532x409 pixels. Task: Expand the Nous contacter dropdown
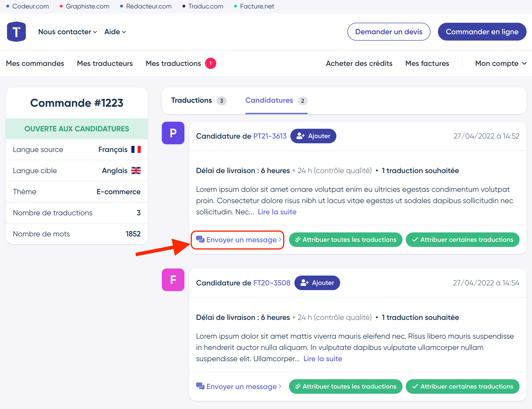pos(68,32)
